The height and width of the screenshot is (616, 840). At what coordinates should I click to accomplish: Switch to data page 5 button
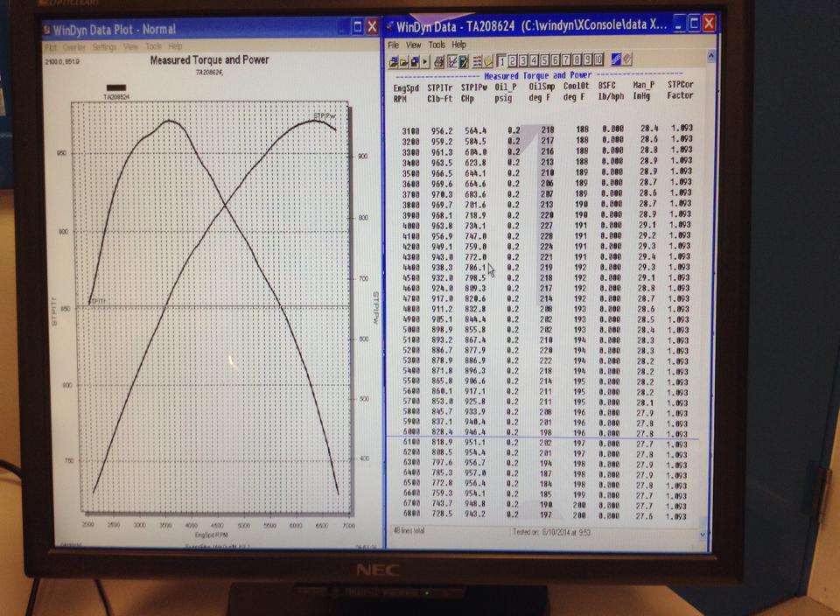[x=545, y=60]
